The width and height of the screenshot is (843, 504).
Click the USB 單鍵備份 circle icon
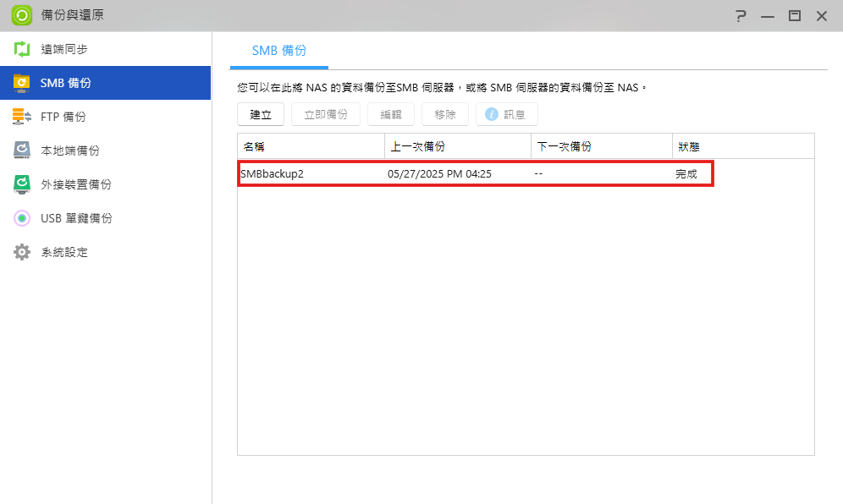(21, 218)
